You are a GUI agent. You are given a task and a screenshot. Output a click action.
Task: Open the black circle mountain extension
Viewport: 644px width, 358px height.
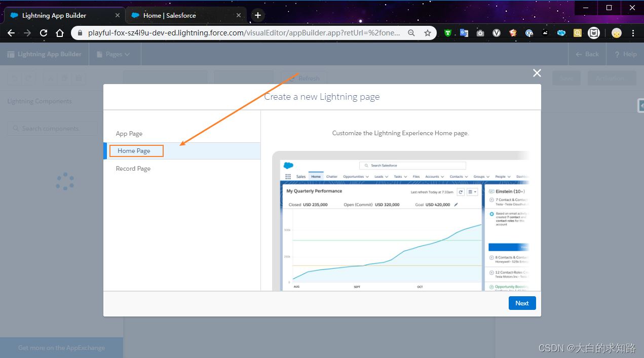(545, 33)
